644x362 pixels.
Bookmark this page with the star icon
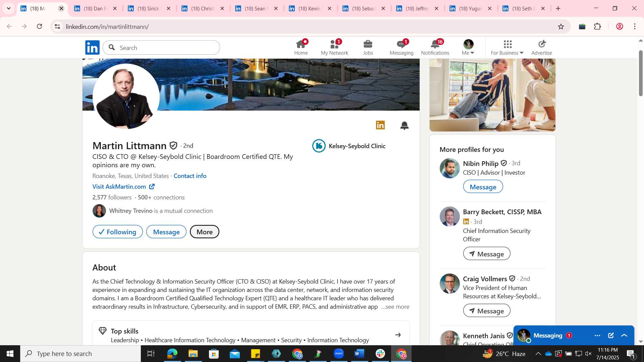[561, 26]
